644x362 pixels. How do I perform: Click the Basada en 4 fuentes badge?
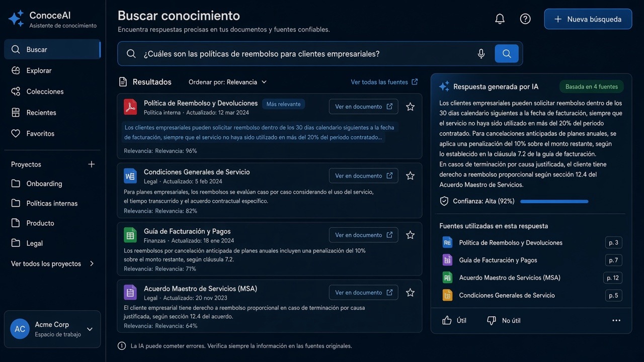[x=592, y=86]
